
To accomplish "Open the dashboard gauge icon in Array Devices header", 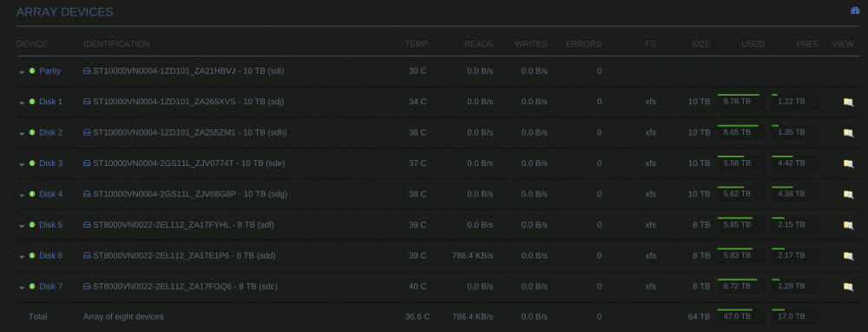I will coord(855,10).
